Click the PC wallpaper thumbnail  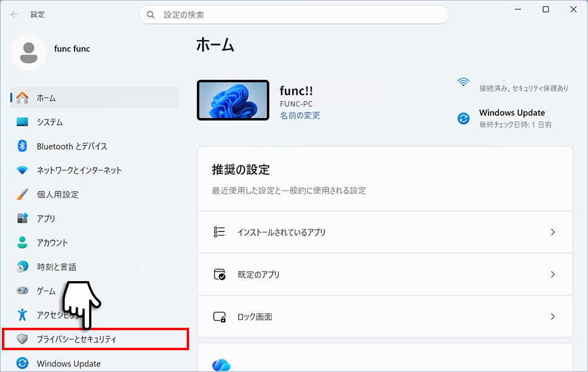tap(233, 100)
